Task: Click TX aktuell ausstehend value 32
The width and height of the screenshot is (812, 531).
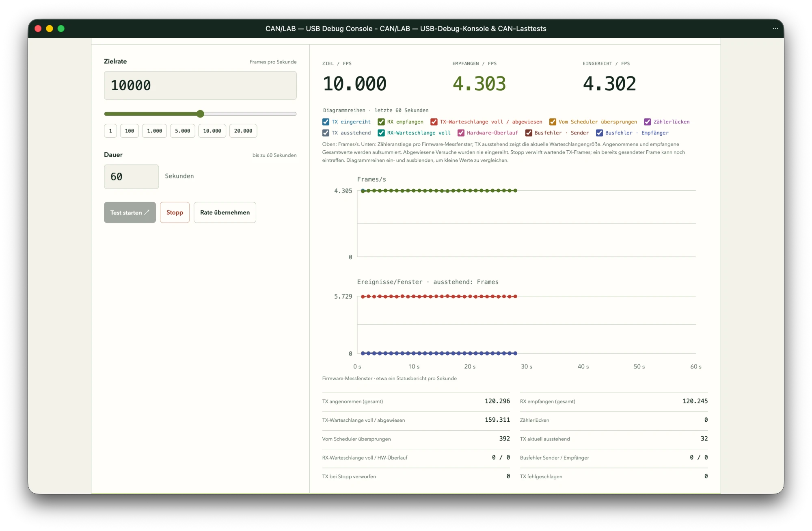Action: point(704,438)
